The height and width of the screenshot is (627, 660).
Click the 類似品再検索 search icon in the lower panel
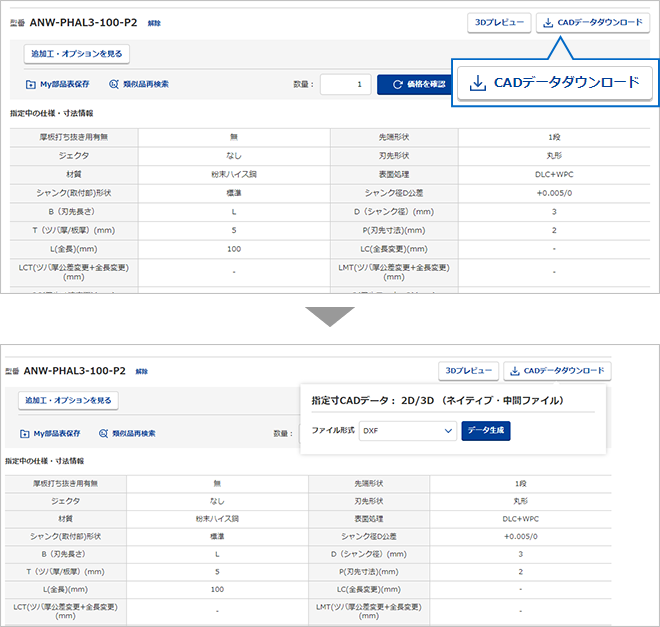(103, 433)
